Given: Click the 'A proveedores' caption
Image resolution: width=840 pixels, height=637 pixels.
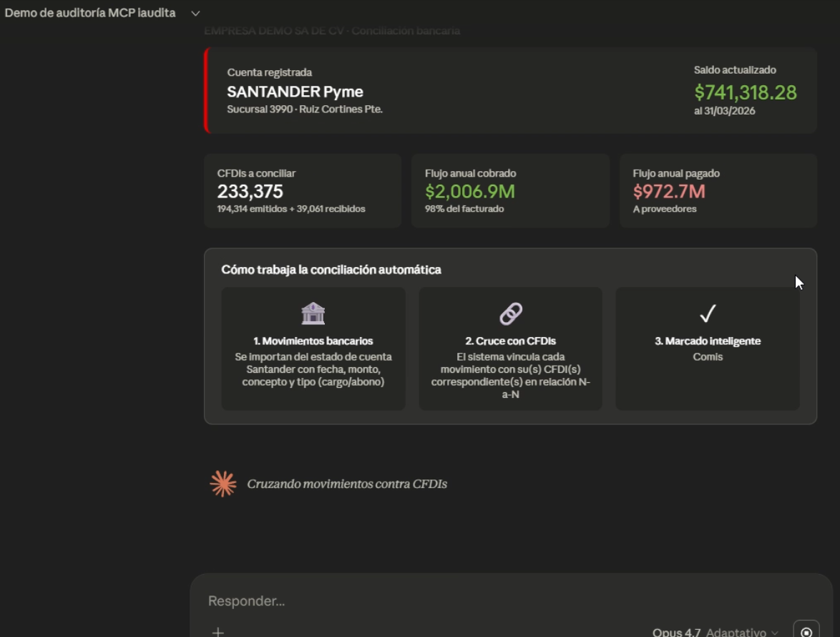Looking at the screenshot, I should pos(664,208).
